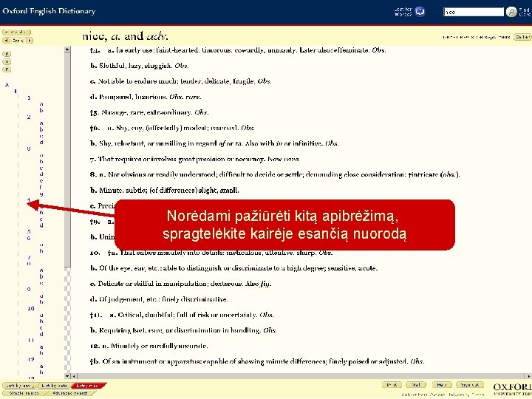532x399 pixels.
Task: Click the Results back button
Action: click(x=16, y=32)
